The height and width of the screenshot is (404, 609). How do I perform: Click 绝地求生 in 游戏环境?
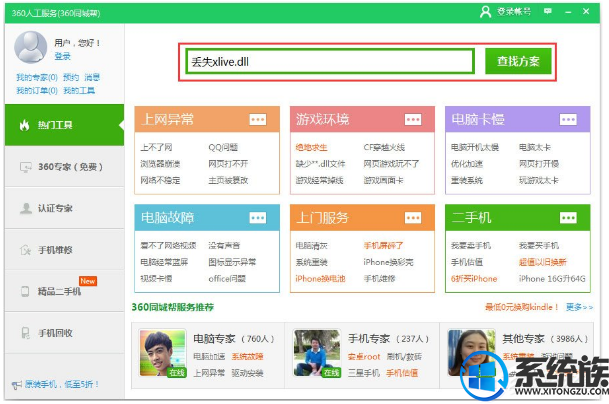311,147
